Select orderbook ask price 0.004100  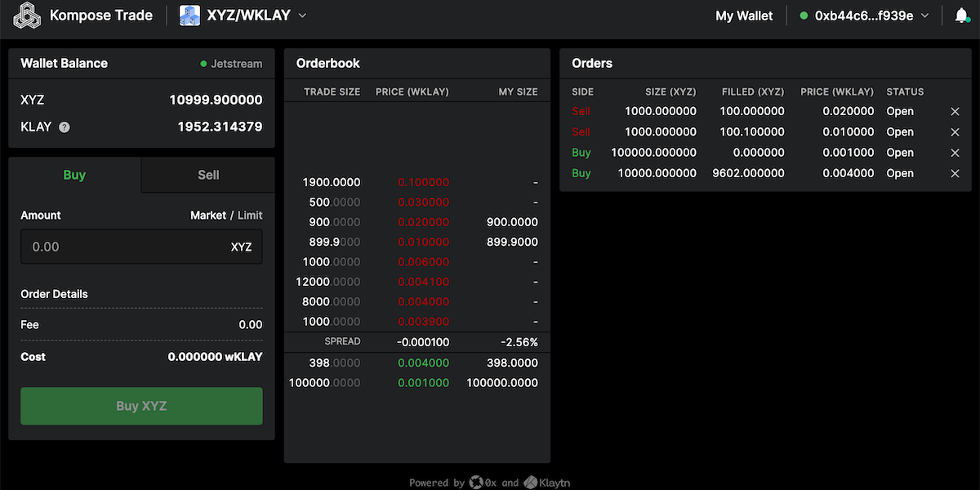(x=423, y=282)
